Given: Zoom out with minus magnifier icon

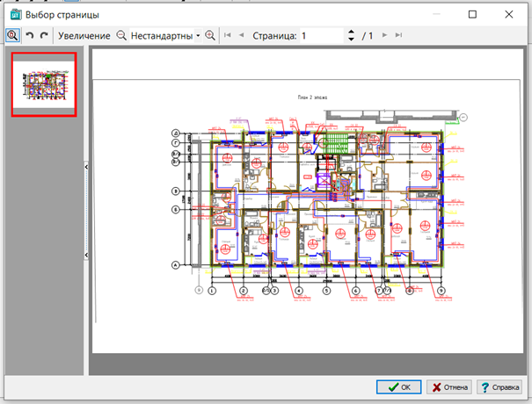Looking at the screenshot, I should [121, 35].
